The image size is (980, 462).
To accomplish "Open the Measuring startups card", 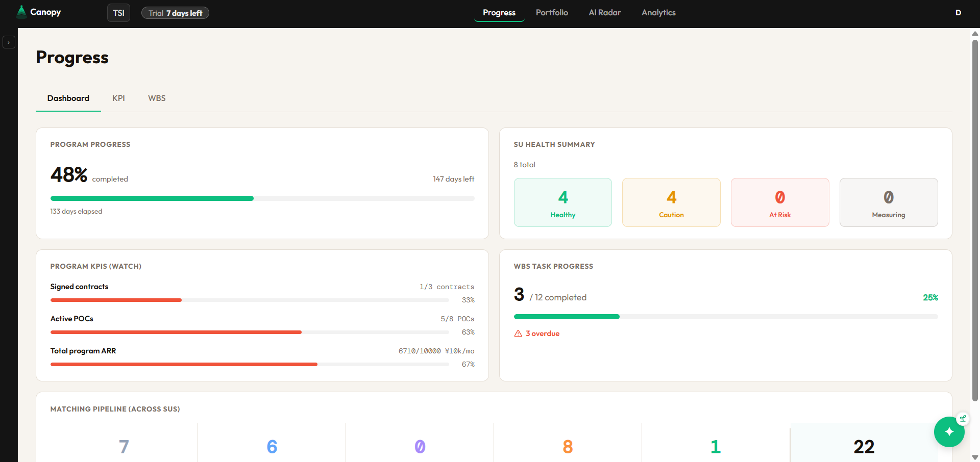I will pos(889,202).
